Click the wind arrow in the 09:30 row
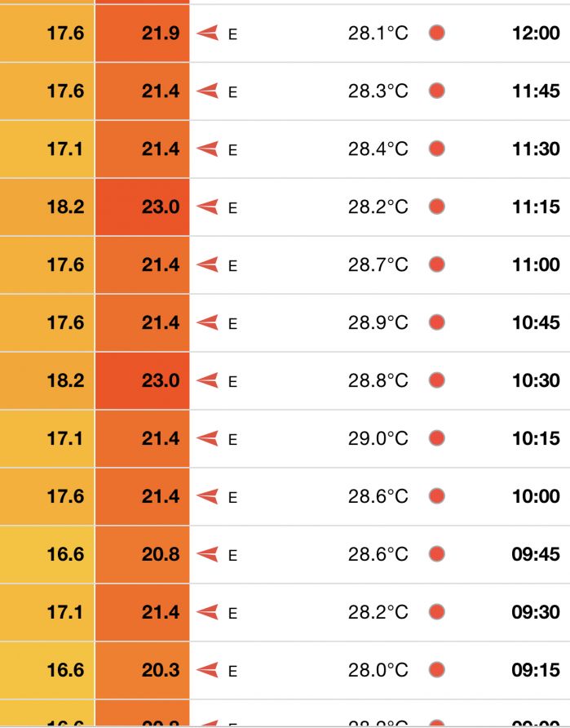 (x=207, y=612)
